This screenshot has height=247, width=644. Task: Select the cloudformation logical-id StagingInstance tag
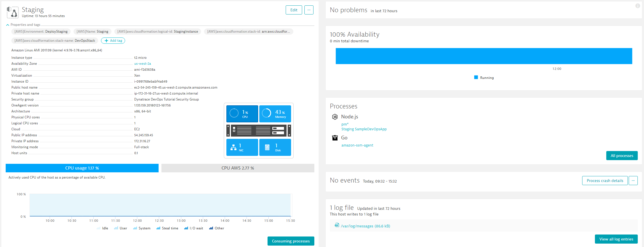[157, 32]
